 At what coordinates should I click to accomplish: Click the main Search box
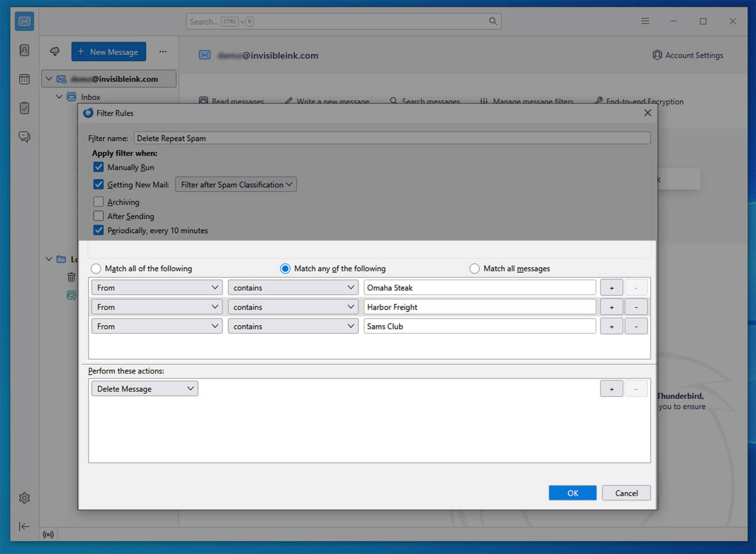coord(343,21)
